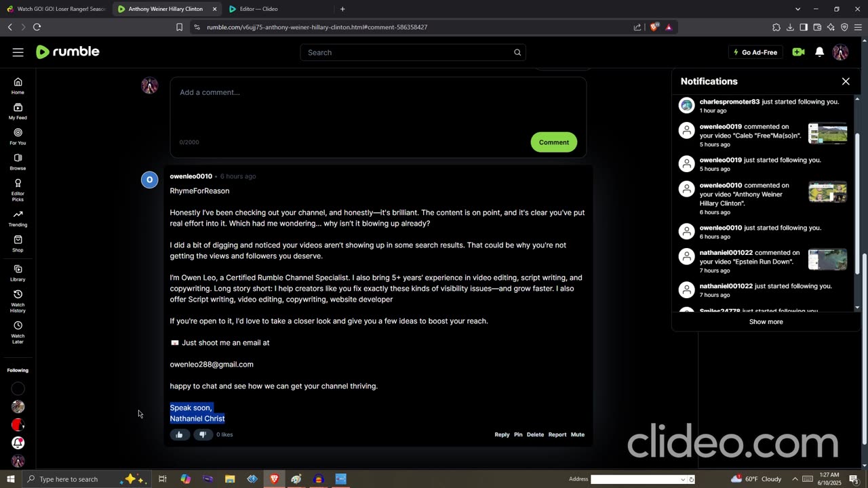
Task: Open the user profile avatar menu
Action: pyautogui.click(x=840, y=52)
